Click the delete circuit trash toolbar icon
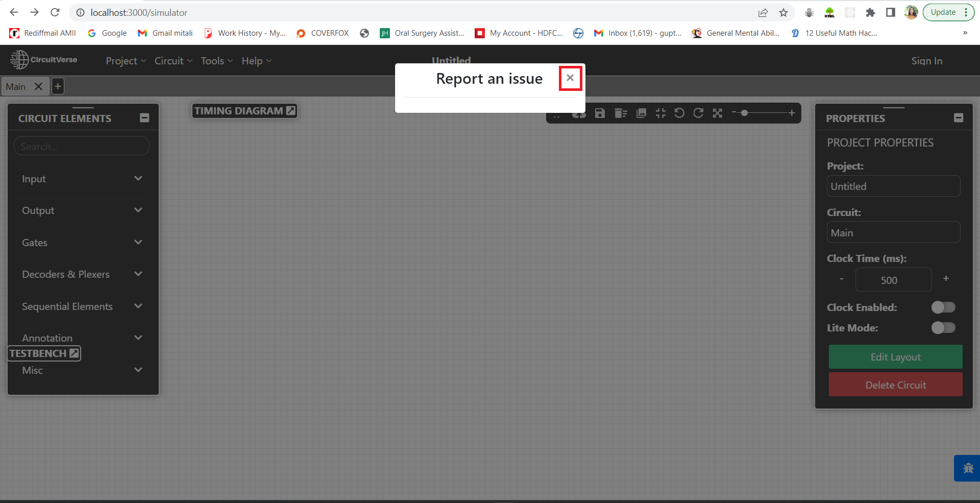 tap(621, 113)
